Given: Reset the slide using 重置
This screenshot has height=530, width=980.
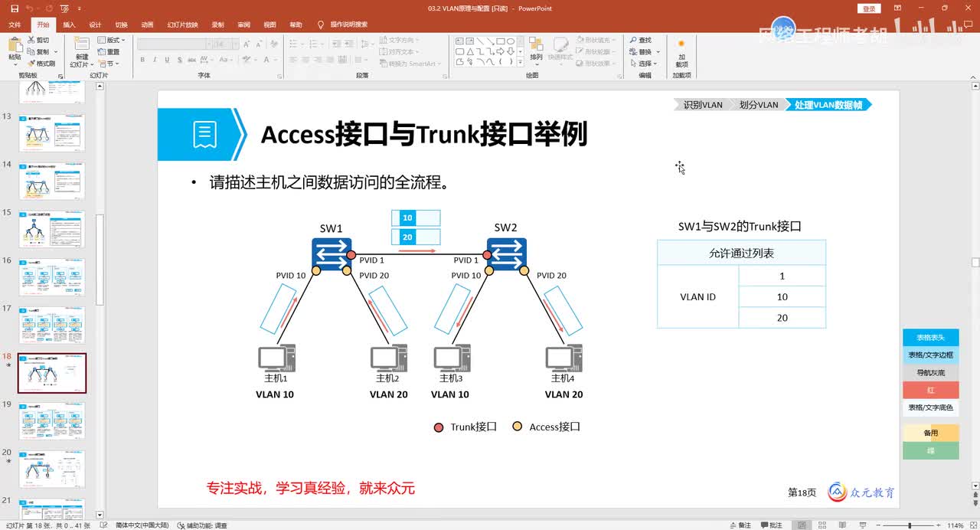Looking at the screenshot, I should pos(109,51).
